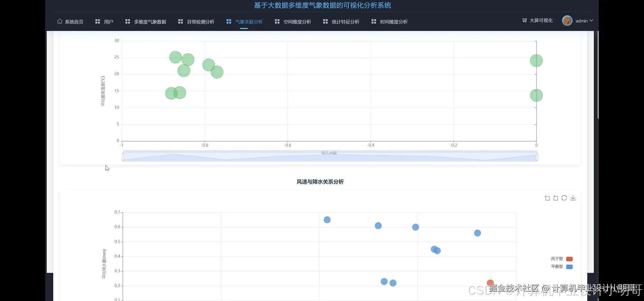644x301 pixels.
Task: Click the grid icon beside 多维度气象数据
Action: 127,22
